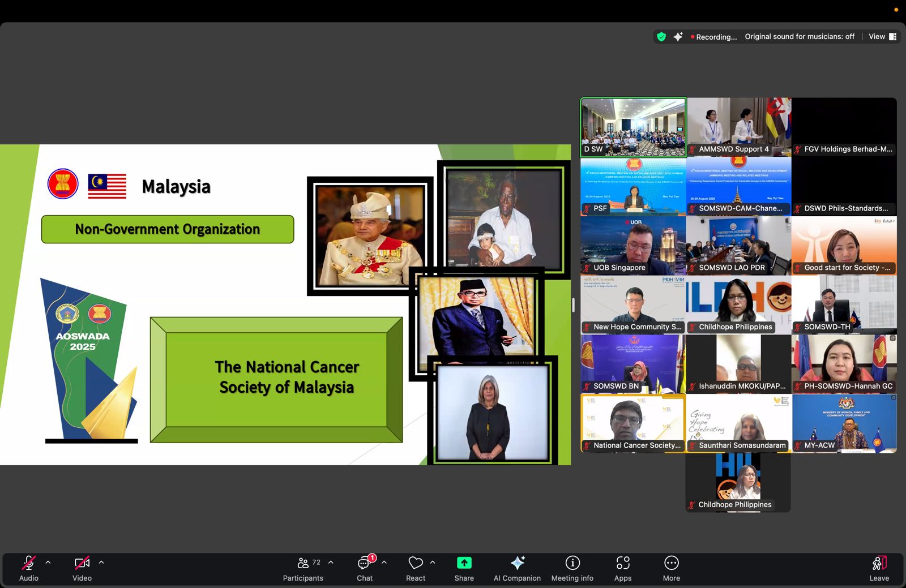Viewport: 906px width, 588px height.
Task: Expand the participants options caret
Action: [331, 563]
